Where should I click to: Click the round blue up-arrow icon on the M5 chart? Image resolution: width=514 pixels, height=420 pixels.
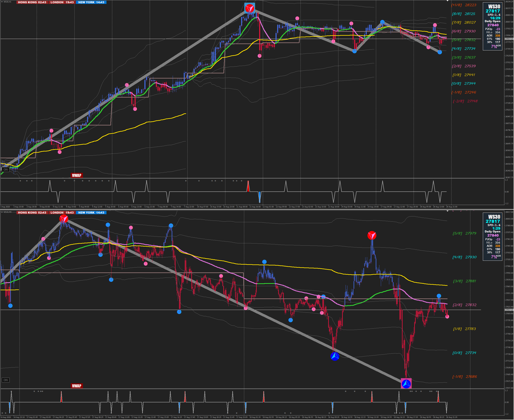click(335, 356)
